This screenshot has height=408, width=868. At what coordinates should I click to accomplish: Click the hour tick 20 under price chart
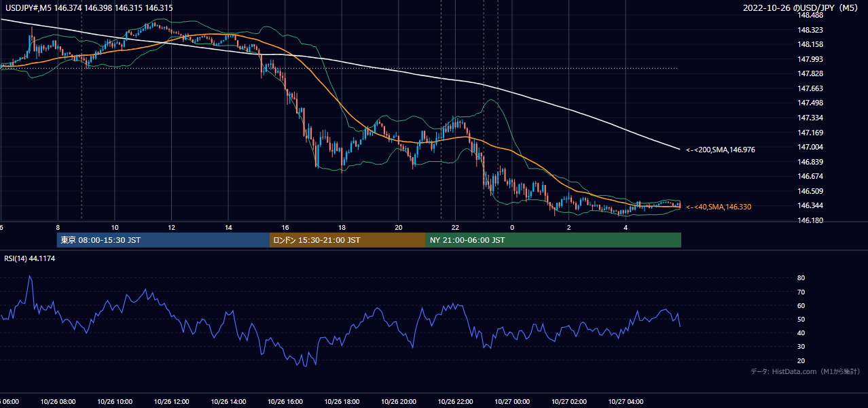pyautogui.click(x=399, y=227)
